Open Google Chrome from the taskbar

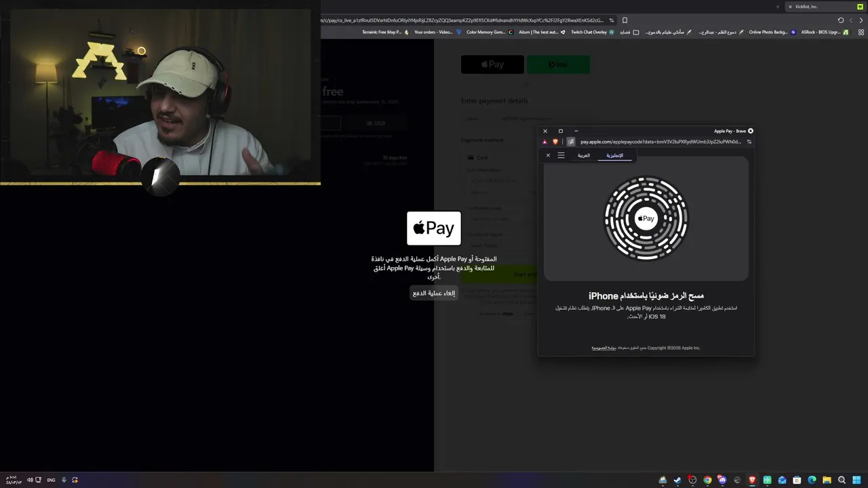pyautogui.click(x=707, y=480)
